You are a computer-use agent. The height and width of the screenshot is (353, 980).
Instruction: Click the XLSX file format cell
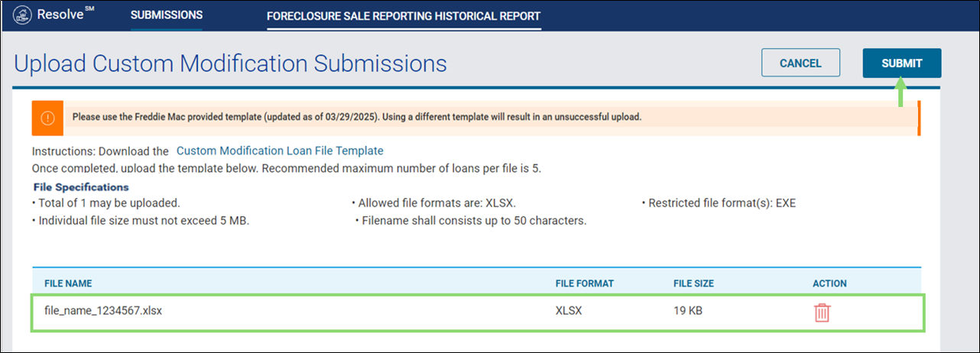point(570,311)
